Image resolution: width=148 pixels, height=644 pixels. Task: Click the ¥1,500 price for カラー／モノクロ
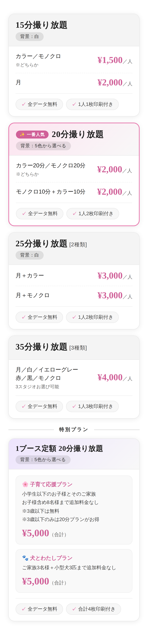click(110, 60)
